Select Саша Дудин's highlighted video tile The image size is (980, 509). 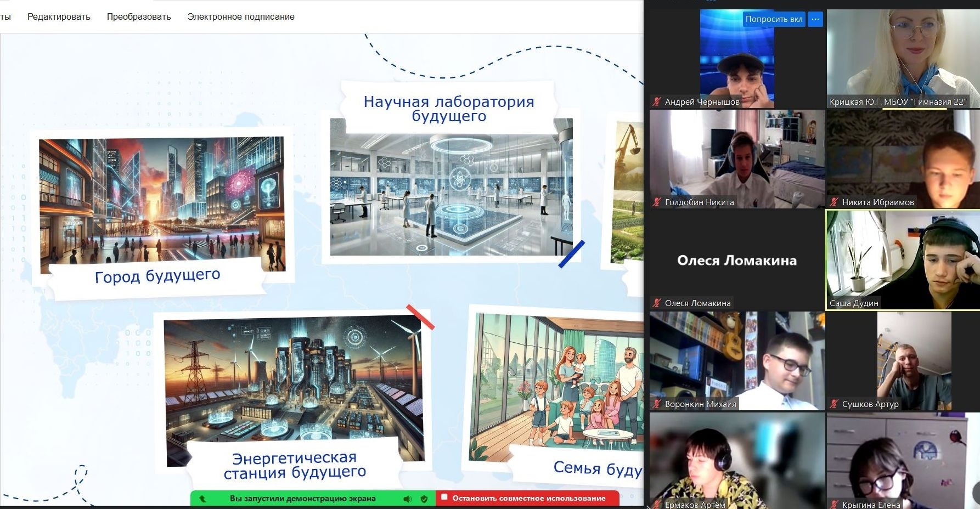click(903, 260)
